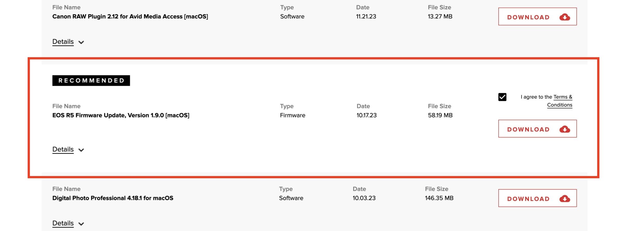Open the Details link under EOS R5 Firmware
This screenshot has width=644, height=231.
pos(63,149)
